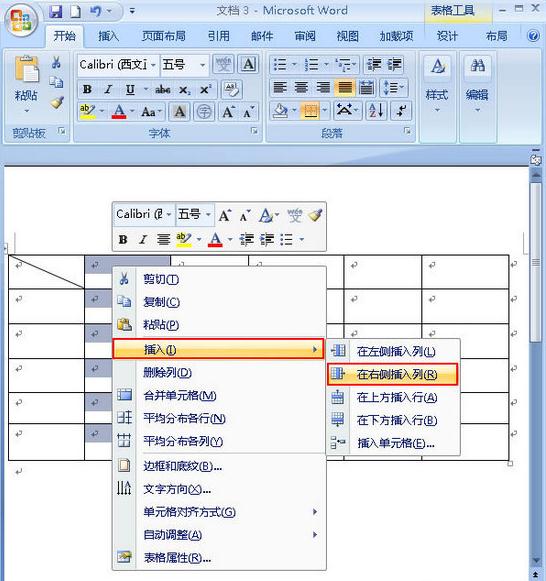Click the vertical scrollbar down arrow
The height and width of the screenshot is (581, 546).
pos(536,560)
